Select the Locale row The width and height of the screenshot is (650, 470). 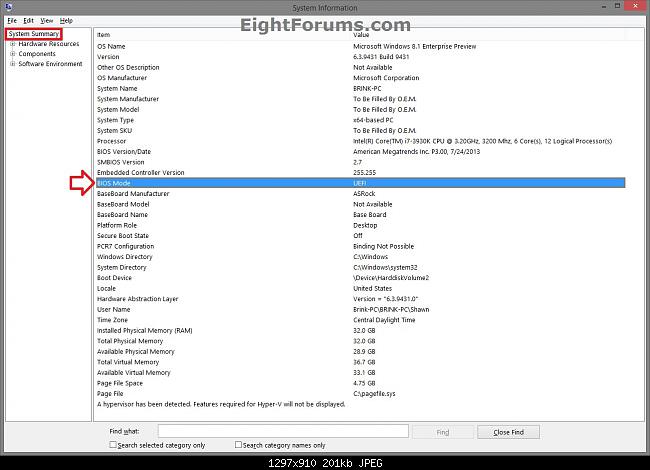360,288
